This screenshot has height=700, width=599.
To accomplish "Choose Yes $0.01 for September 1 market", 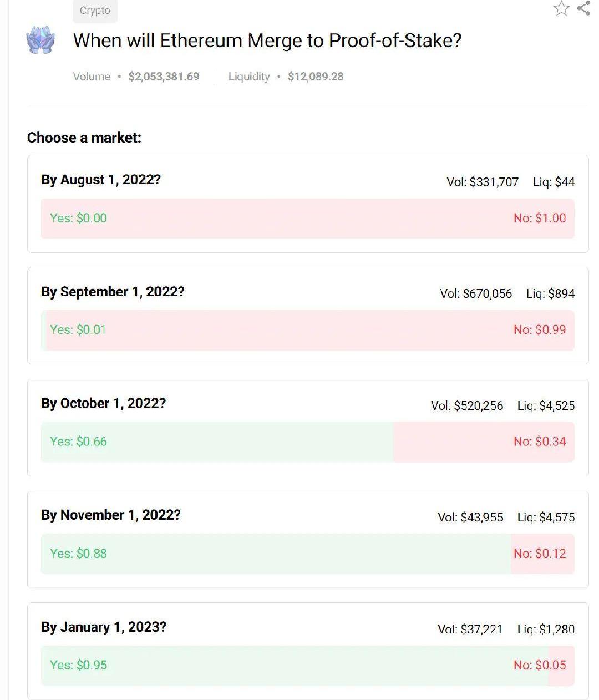I will point(78,330).
